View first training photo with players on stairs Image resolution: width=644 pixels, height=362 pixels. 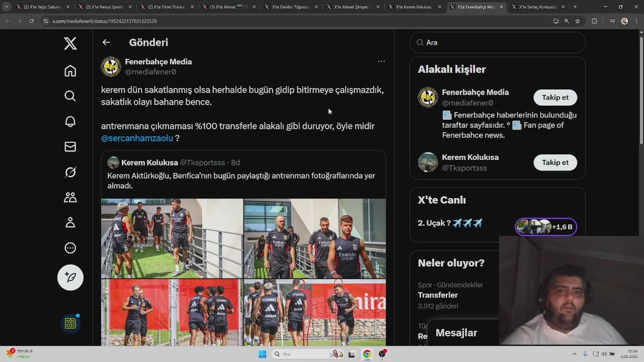pos(172,238)
